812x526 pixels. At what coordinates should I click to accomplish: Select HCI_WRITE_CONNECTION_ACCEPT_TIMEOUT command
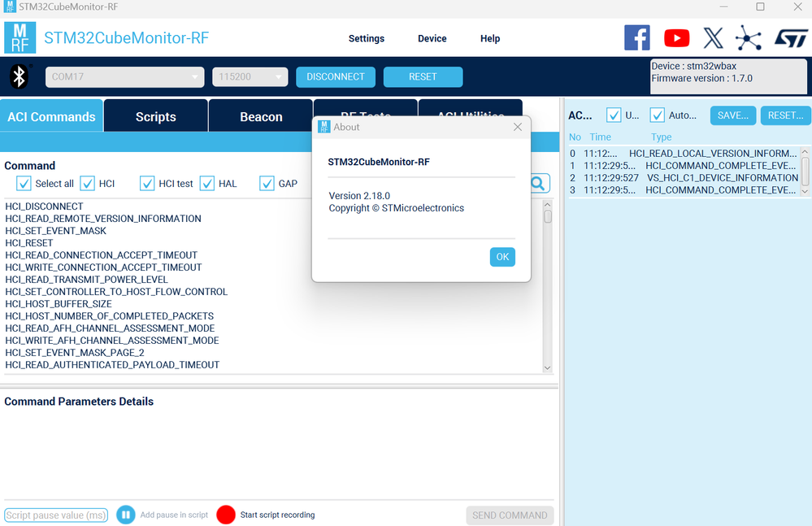pos(103,267)
